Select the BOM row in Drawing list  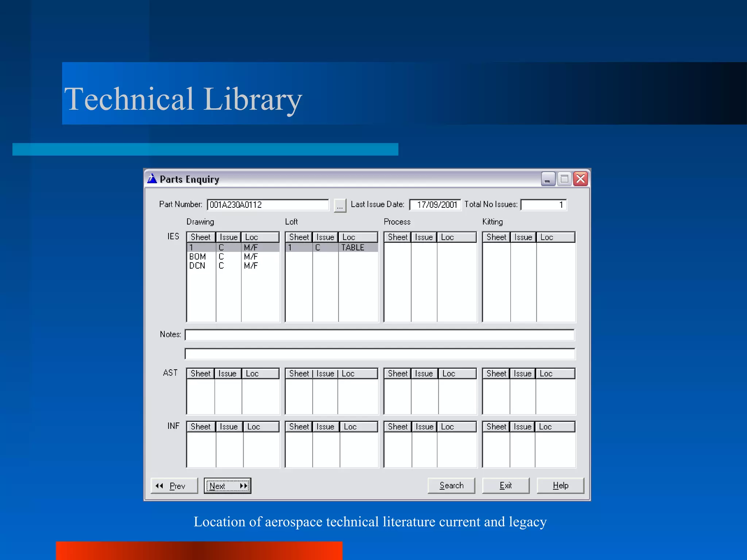(233, 256)
